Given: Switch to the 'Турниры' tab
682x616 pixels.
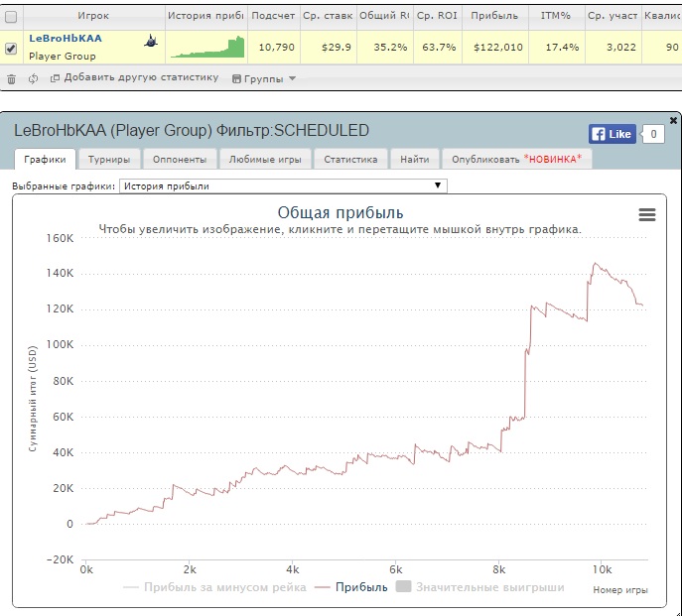Looking at the screenshot, I should click(108, 159).
